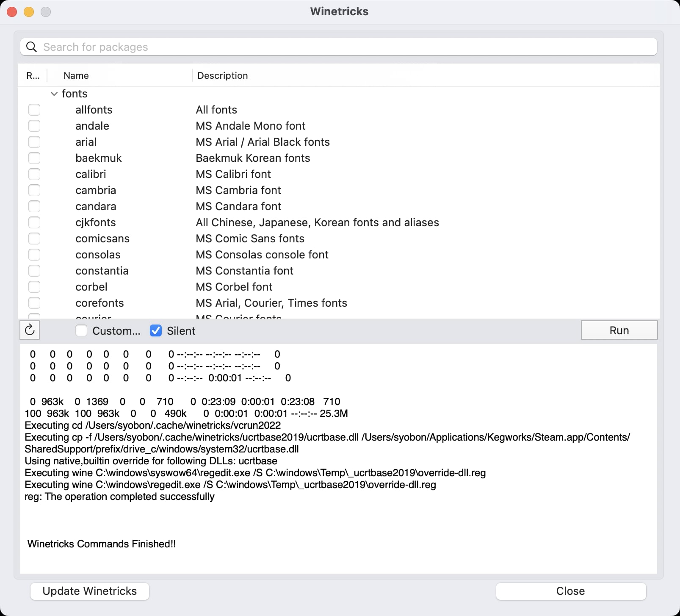Image resolution: width=680 pixels, height=616 pixels.
Task: Focus the Search for packages field
Action: tap(339, 47)
